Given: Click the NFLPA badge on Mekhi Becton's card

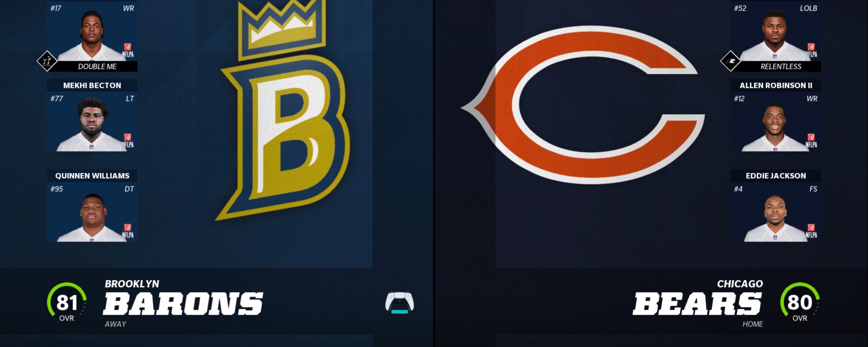Looking at the screenshot, I should pyautogui.click(x=128, y=141).
